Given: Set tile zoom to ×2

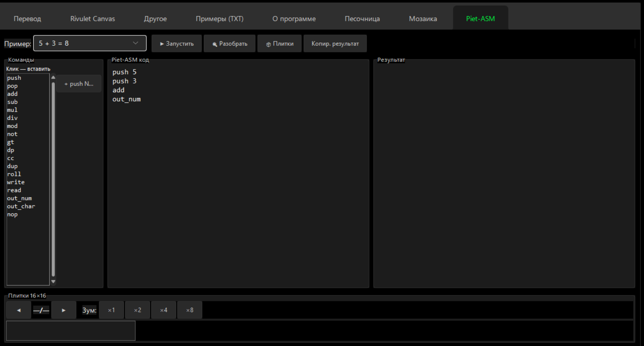Looking at the screenshot, I should (x=138, y=310).
